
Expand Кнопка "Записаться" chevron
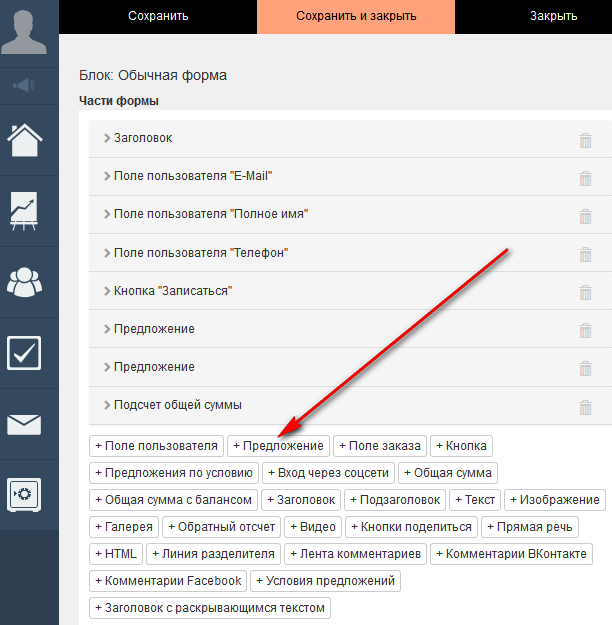pos(106,291)
